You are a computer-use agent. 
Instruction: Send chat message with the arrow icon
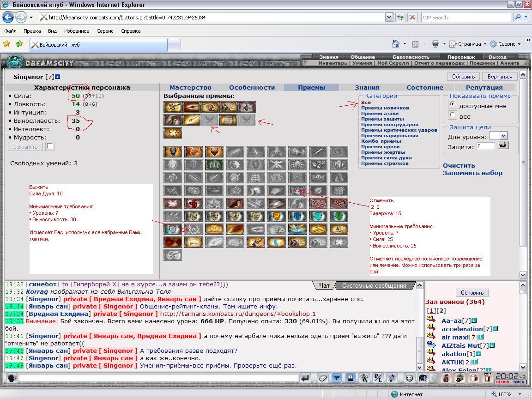pos(305,378)
